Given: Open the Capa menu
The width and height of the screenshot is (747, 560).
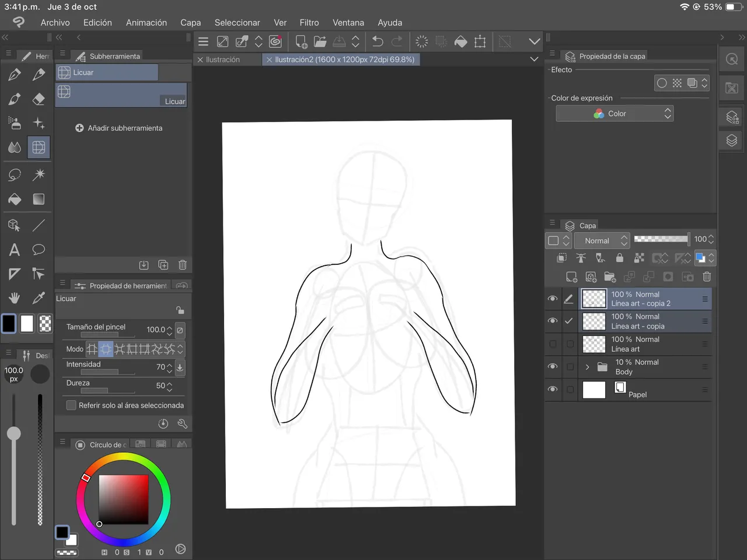Looking at the screenshot, I should (190, 22).
